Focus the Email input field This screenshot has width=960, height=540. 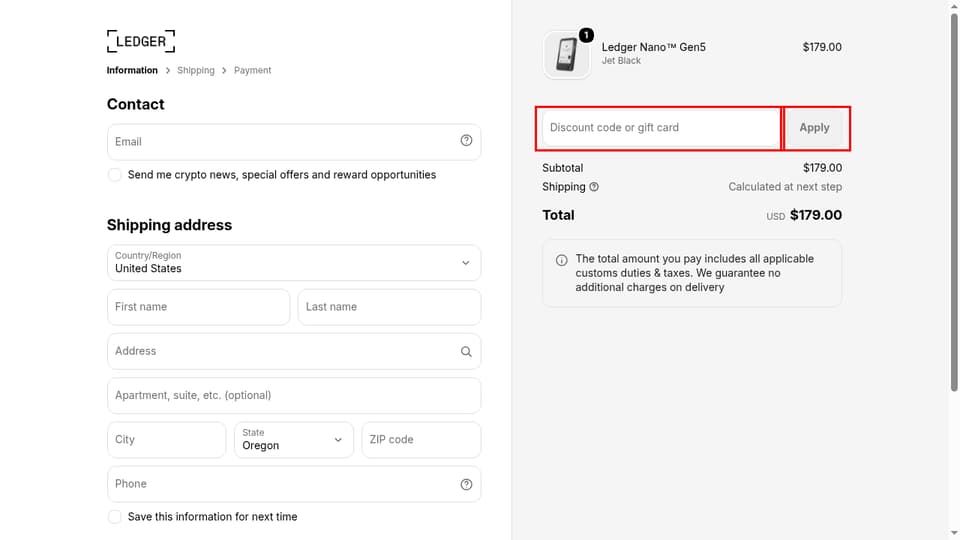294,142
